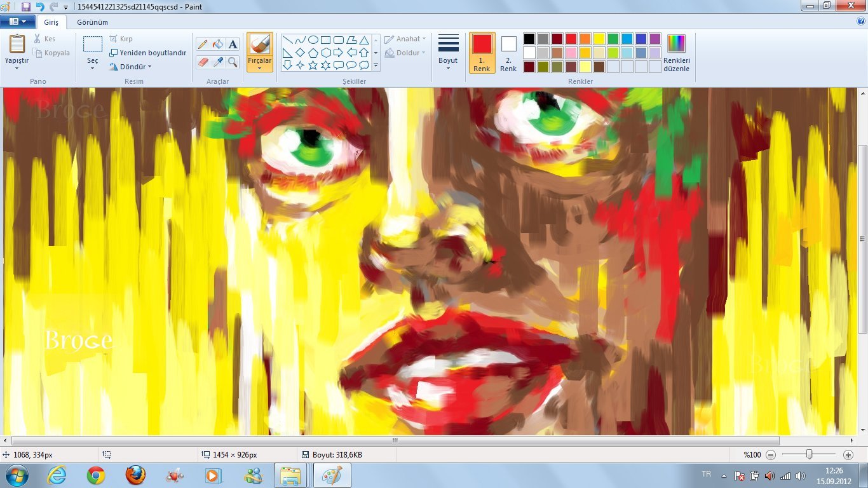Select the Pencil tool
868x488 pixels.
tap(203, 44)
